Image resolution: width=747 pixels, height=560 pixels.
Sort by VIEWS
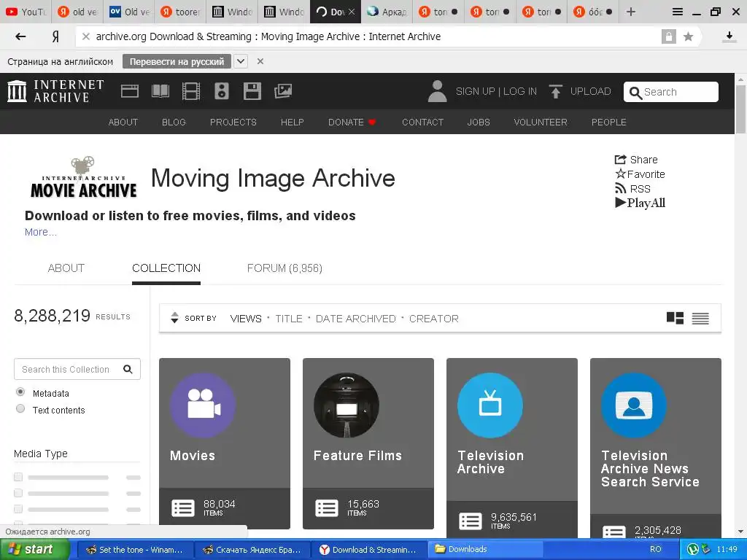[246, 319]
